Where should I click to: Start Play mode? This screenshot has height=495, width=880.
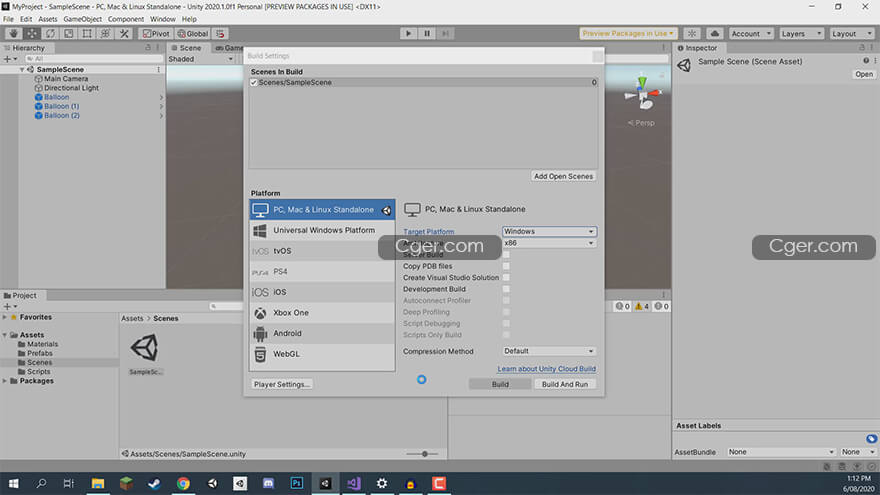click(x=409, y=34)
